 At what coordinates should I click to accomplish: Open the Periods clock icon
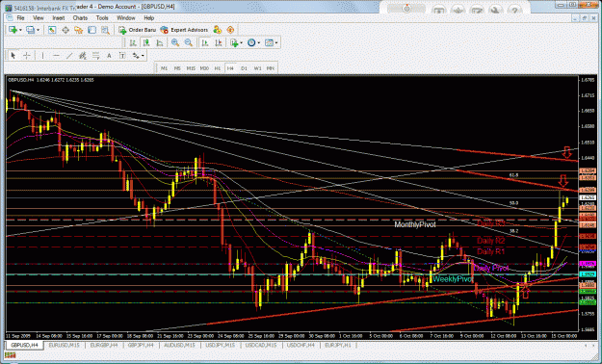click(x=251, y=43)
